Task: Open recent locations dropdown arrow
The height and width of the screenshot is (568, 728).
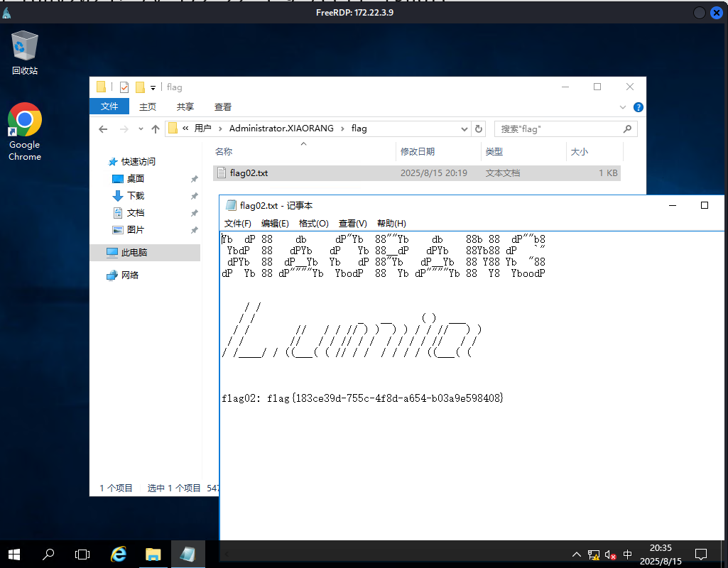Action: click(141, 129)
